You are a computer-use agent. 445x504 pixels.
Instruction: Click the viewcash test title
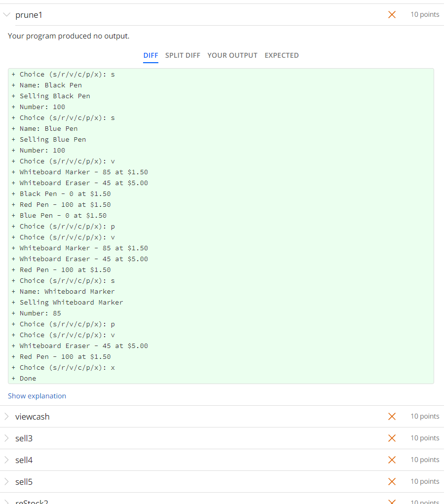coord(33,417)
